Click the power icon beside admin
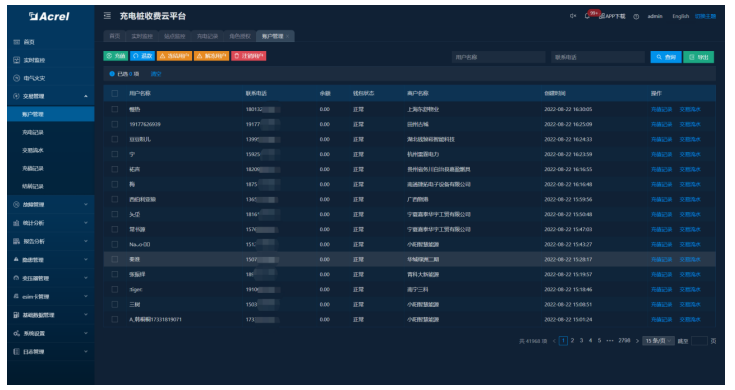This screenshot has height=390, width=735. pyautogui.click(x=636, y=16)
